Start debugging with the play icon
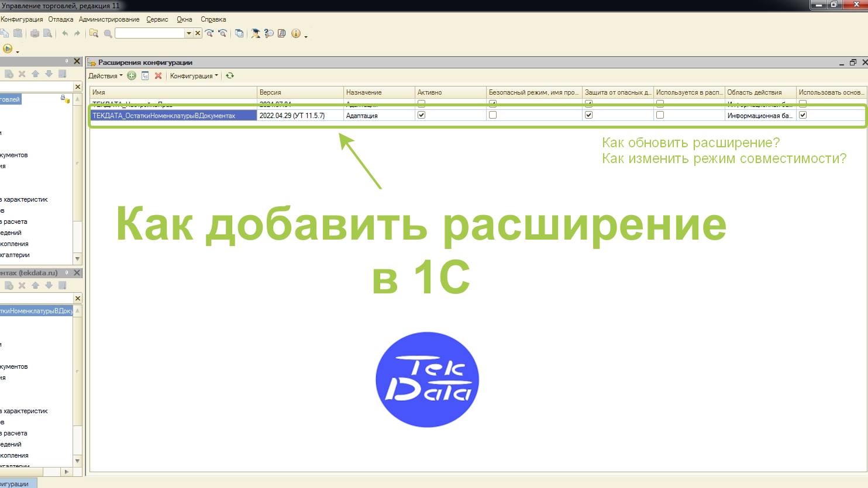 tap(8, 49)
